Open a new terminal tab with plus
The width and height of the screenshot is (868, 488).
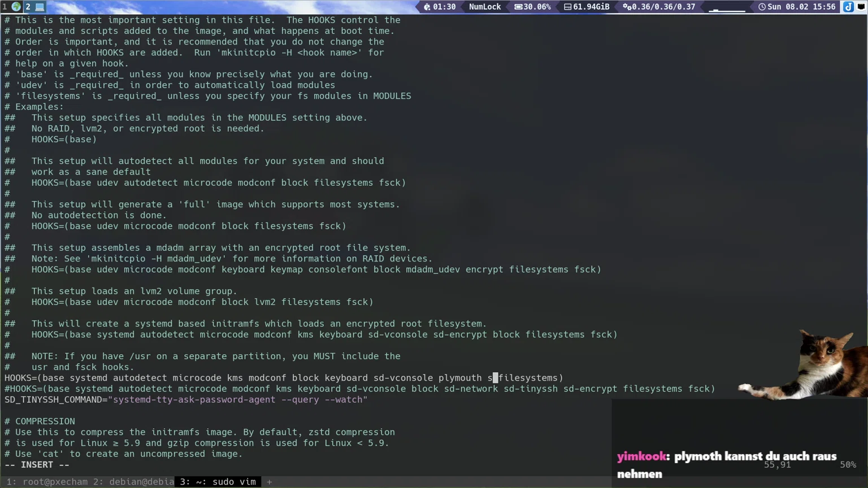click(x=270, y=482)
